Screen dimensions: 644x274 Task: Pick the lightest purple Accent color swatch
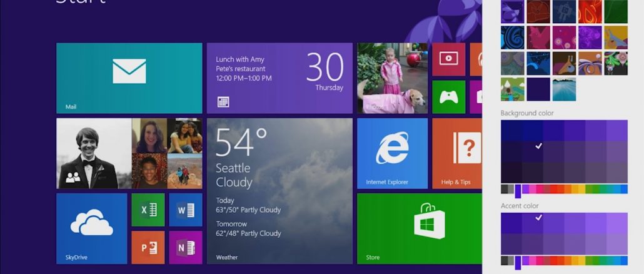[x=616, y=223]
